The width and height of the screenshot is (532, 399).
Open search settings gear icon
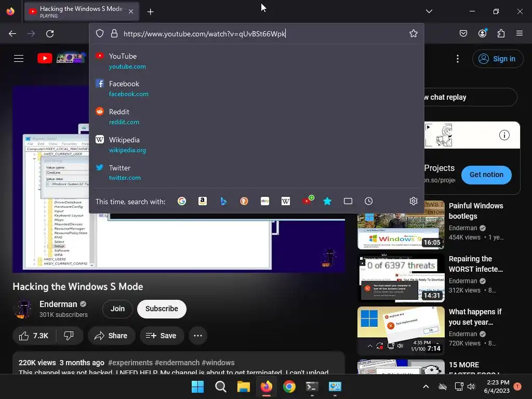pyautogui.click(x=413, y=201)
